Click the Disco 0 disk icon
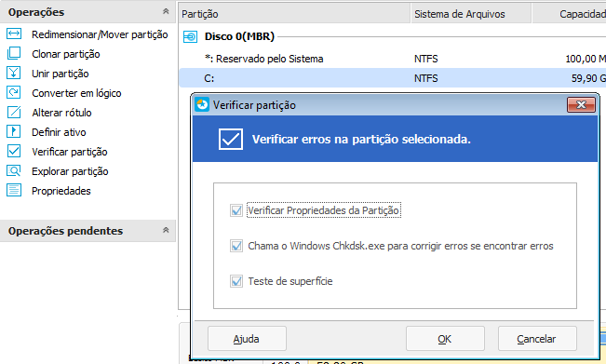 [190, 36]
